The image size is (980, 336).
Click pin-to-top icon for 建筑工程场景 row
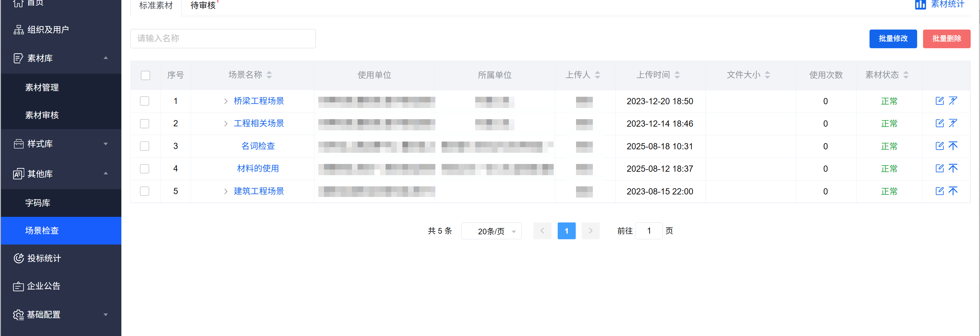[953, 191]
